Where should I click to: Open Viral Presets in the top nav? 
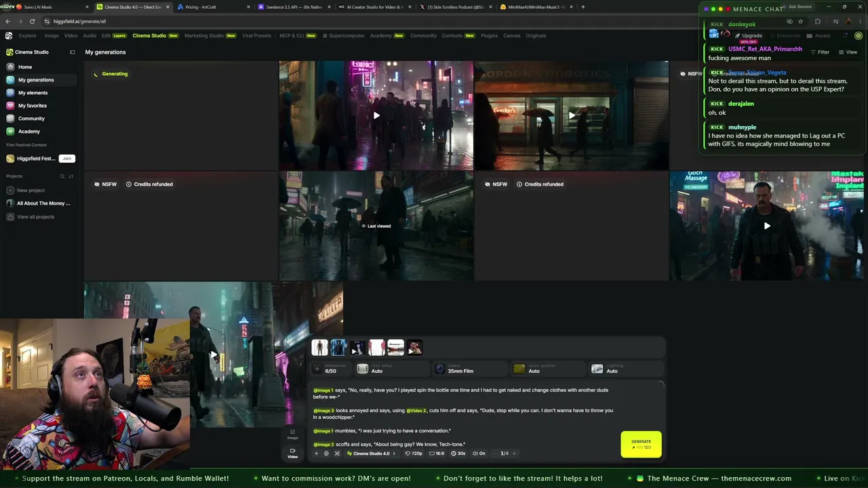coord(256,35)
